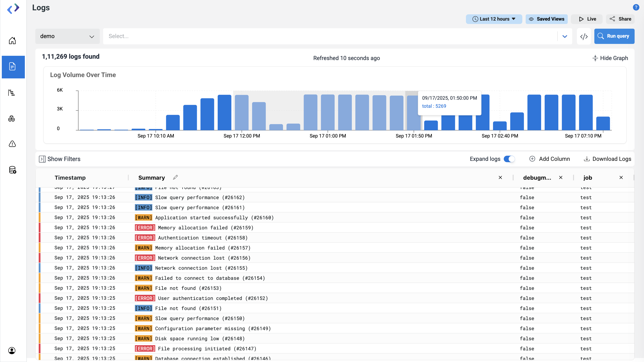This screenshot has width=644, height=362.
Task: Click the Run query button
Action: pyautogui.click(x=614, y=36)
